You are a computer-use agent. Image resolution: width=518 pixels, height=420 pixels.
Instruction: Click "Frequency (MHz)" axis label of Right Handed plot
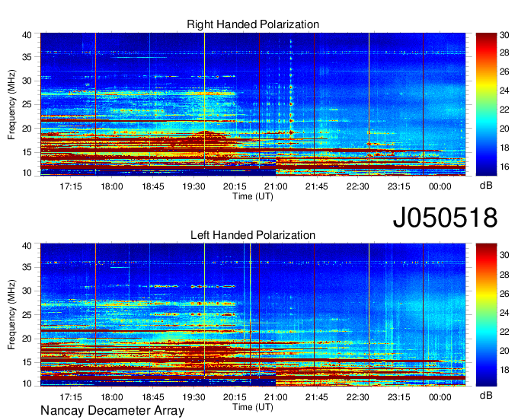pos(11,104)
